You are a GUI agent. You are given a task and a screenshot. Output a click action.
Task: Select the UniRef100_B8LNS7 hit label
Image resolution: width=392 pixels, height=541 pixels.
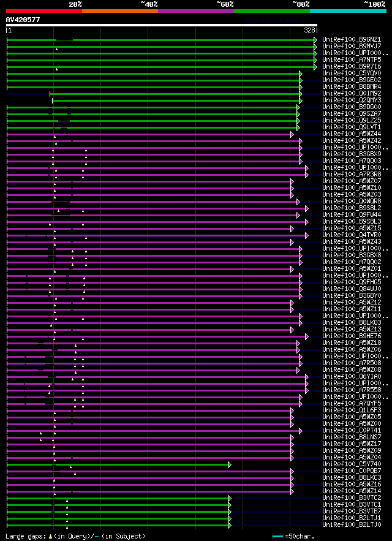click(x=352, y=437)
